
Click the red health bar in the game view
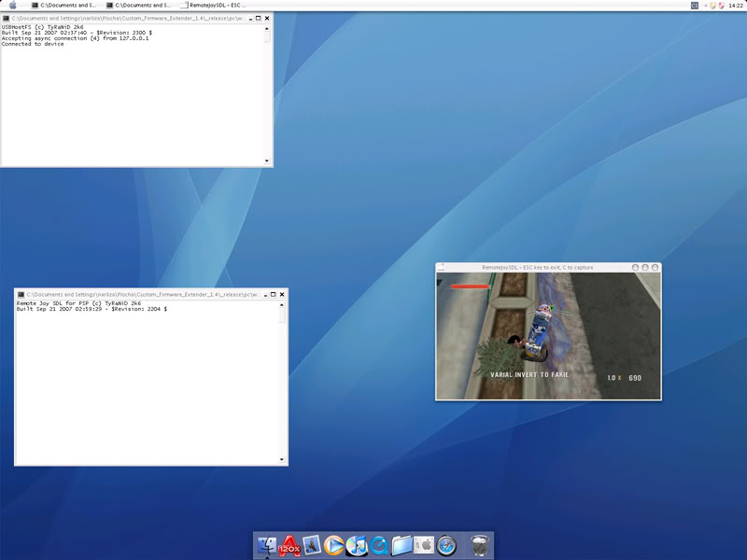click(470, 287)
